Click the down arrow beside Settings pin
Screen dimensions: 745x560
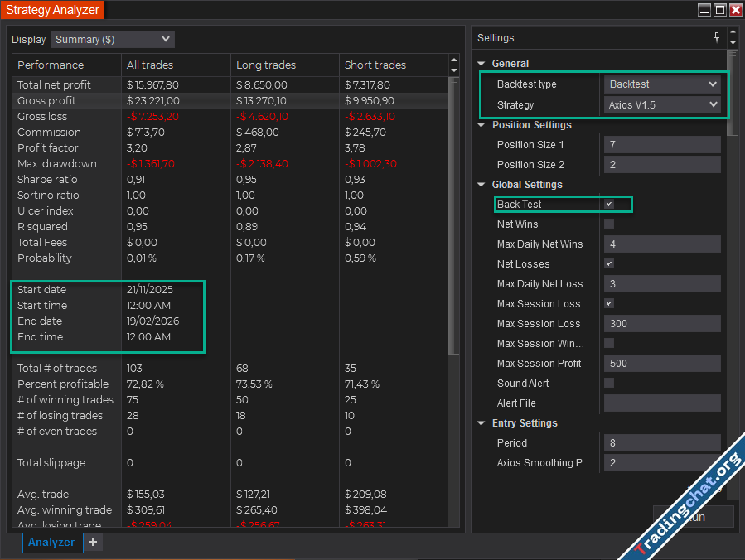click(732, 42)
